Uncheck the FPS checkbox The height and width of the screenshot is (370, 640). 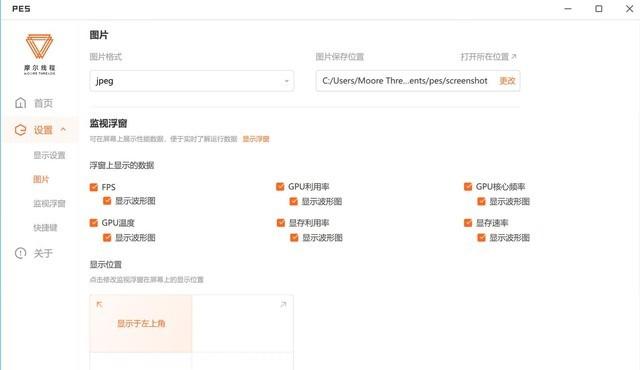tap(94, 187)
